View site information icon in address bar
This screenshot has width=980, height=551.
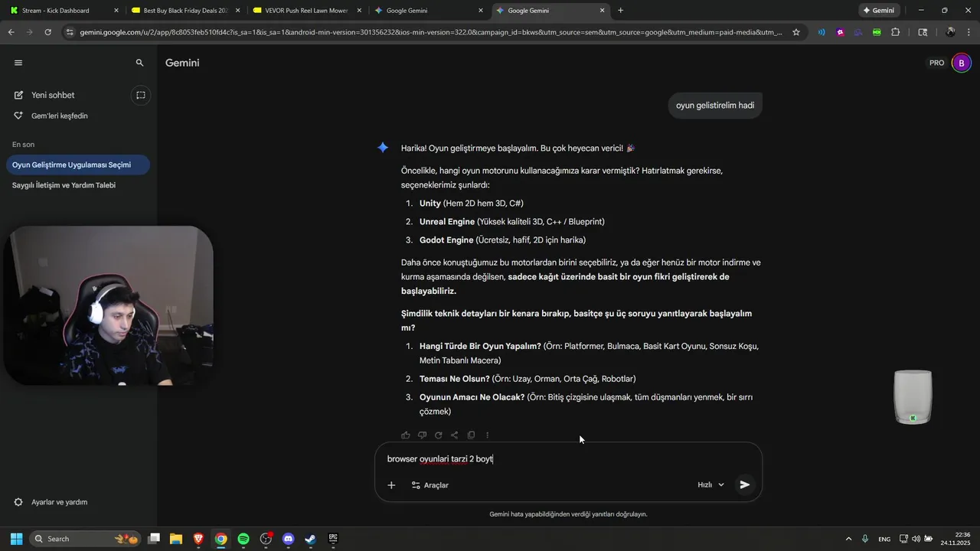pos(70,32)
